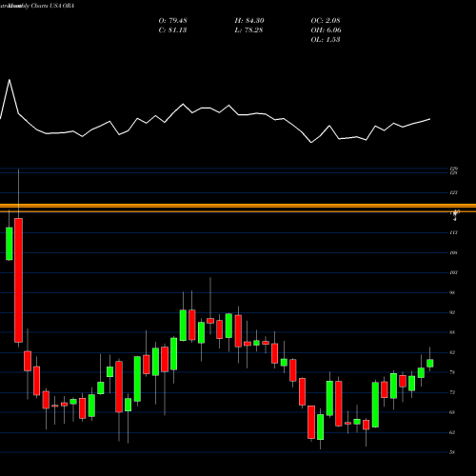Image resolution: width=476 pixels, height=476 pixels.
Task: Click the Charts USA ORA title text
Action: pyautogui.click(x=52, y=6)
